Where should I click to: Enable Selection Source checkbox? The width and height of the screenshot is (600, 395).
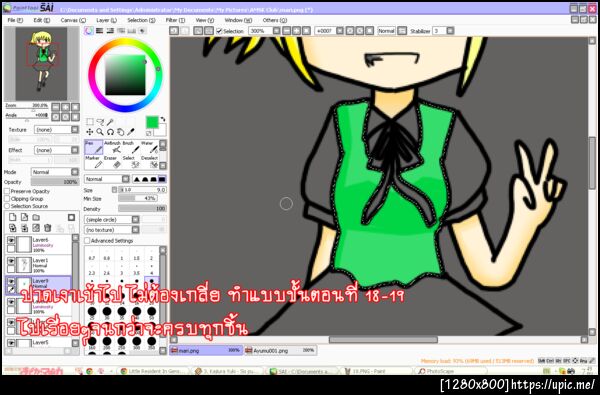(7, 206)
